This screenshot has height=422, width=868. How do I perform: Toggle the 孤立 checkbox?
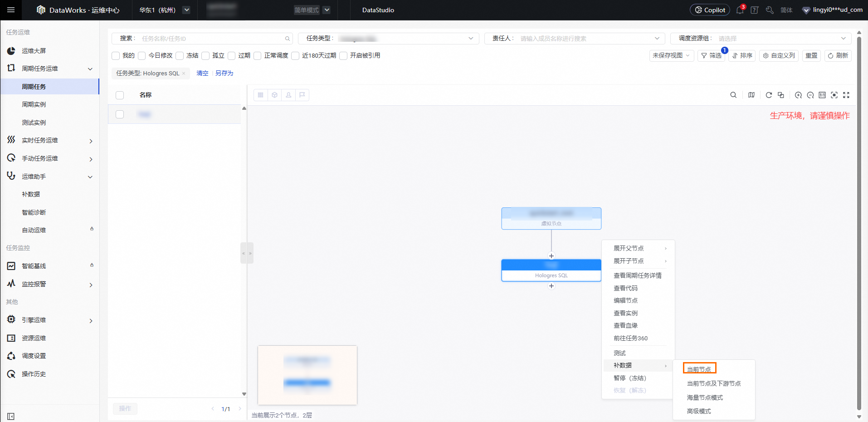pos(205,55)
